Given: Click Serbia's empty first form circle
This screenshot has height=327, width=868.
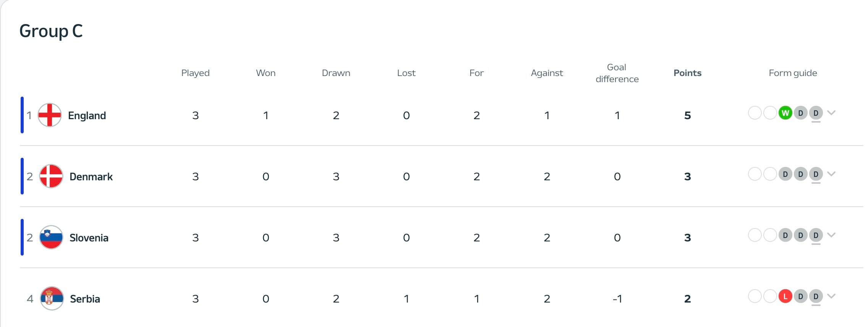Looking at the screenshot, I should tap(755, 296).
